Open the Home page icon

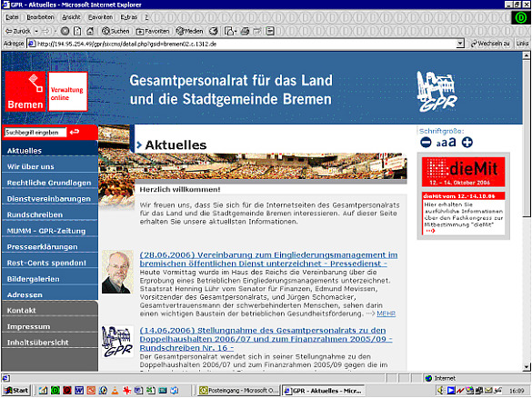pos(90,31)
